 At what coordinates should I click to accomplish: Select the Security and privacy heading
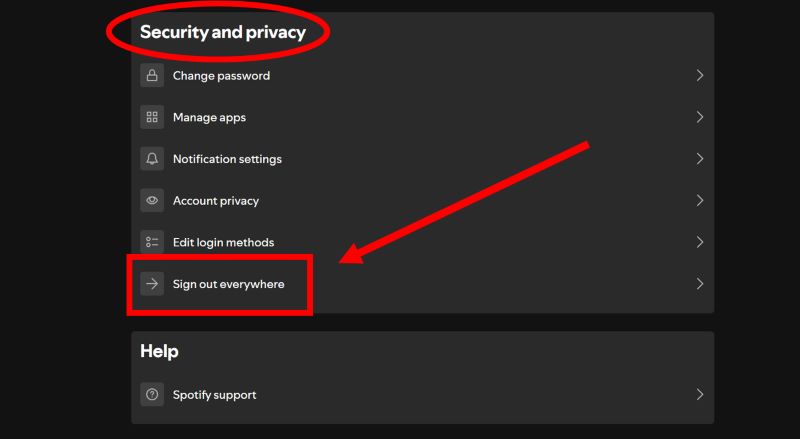(x=223, y=32)
